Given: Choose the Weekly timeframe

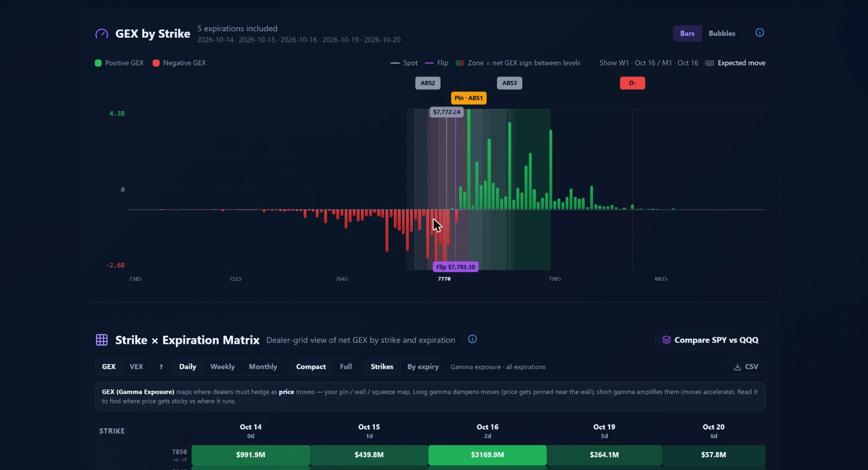Looking at the screenshot, I should (x=223, y=367).
